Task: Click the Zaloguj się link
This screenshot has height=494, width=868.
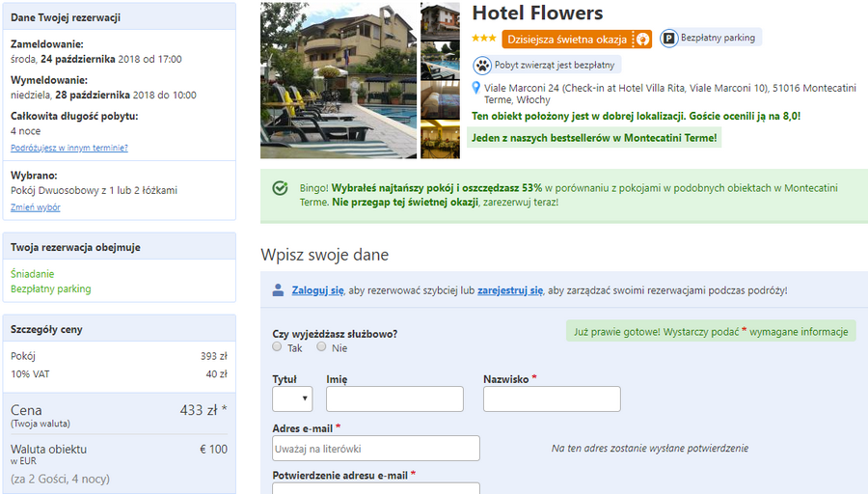Action: coord(317,290)
